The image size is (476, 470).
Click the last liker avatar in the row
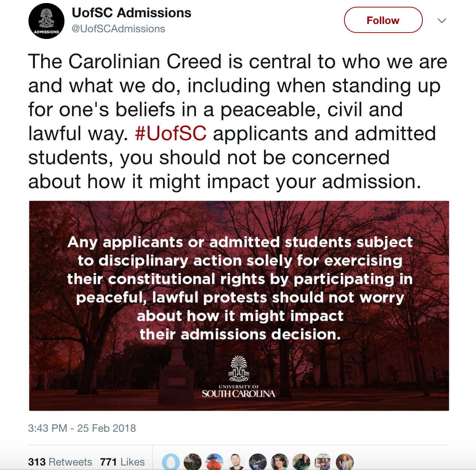(345, 462)
